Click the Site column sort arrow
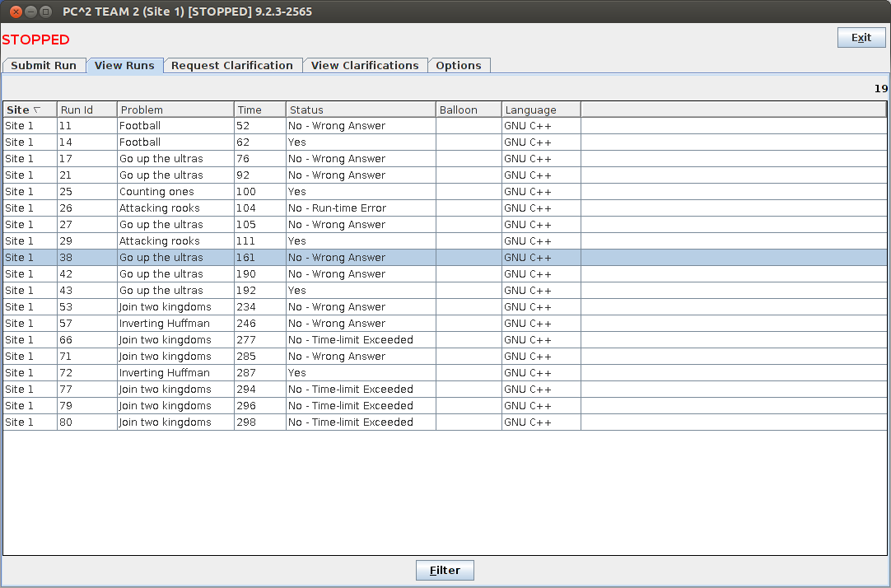The width and height of the screenshot is (891, 588). [37, 110]
